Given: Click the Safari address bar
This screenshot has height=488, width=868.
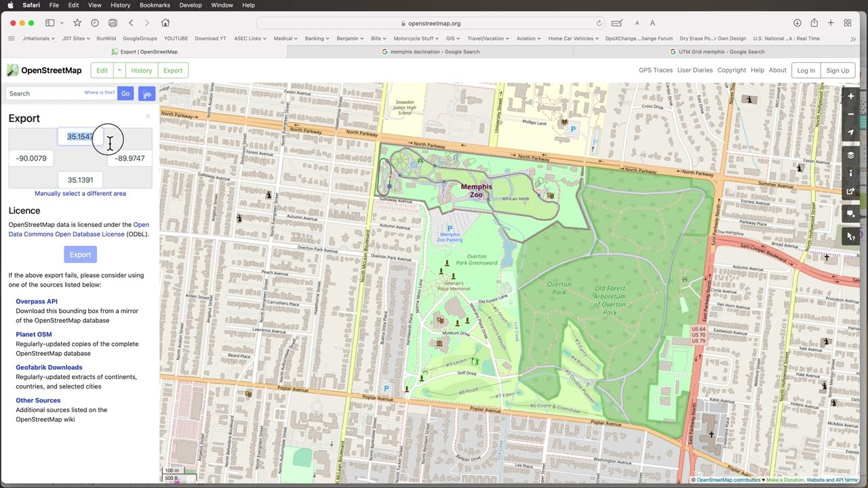Looking at the screenshot, I should [430, 23].
